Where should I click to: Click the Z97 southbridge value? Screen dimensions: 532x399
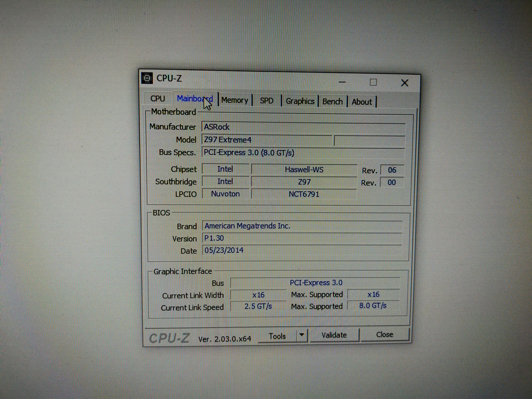click(x=304, y=182)
